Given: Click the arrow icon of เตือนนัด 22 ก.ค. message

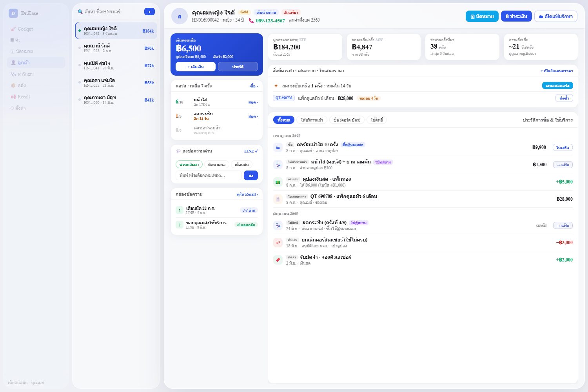Looking at the screenshot, I should 180,211.
